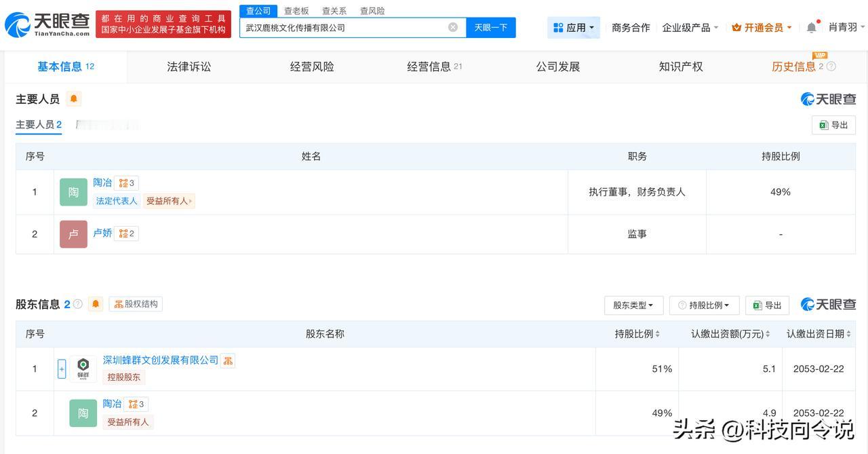Viewport: 868px width, 454px height.
Task: Click the 受益所有人 tag in the shareholder table
Action: 128,422
